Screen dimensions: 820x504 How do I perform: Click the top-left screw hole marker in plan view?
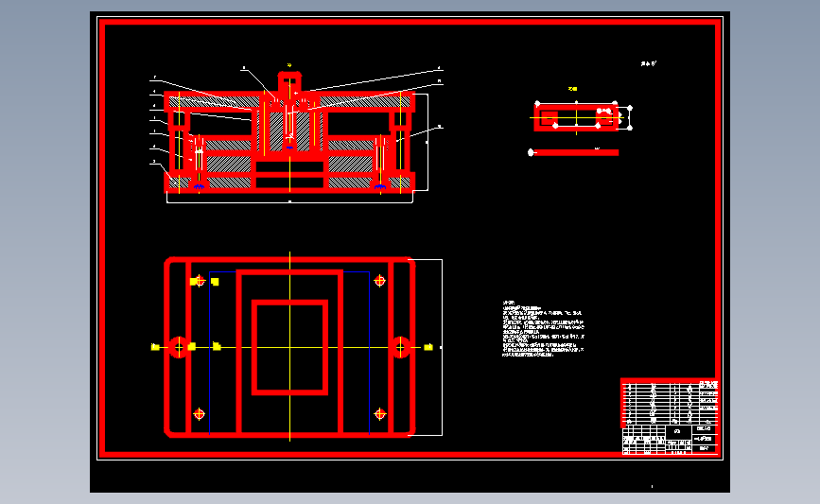pyautogui.click(x=199, y=281)
